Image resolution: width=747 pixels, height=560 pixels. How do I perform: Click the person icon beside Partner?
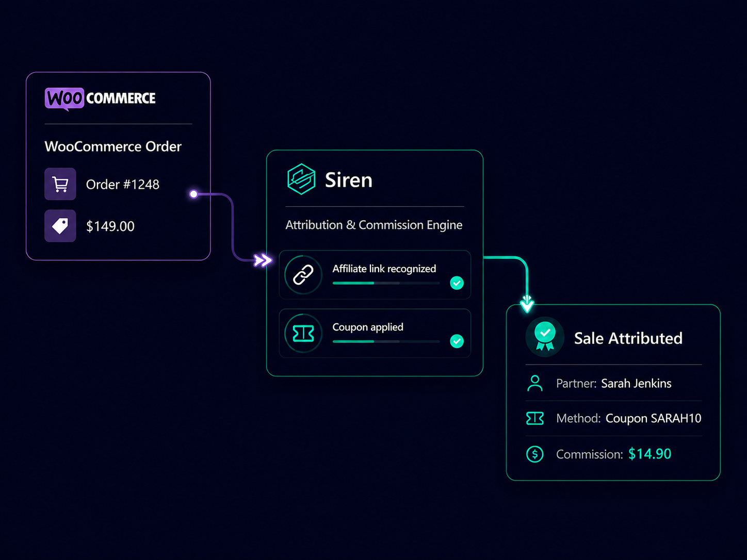pyautogui.click(x=535, y=383)
